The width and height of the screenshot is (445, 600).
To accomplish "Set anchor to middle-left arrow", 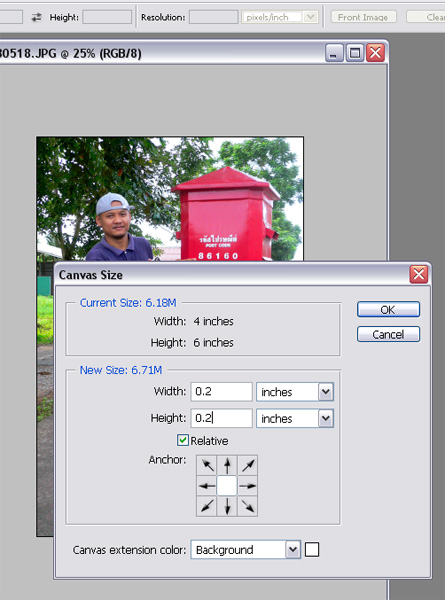I will [x=207, y=486].
